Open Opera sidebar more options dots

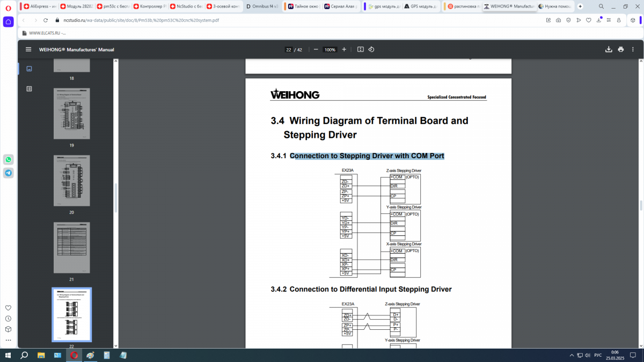[x=8, y=340]
